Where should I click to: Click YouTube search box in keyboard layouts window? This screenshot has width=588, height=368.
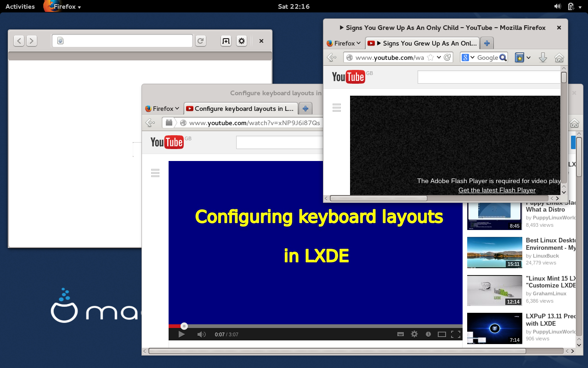coord(280,143)
